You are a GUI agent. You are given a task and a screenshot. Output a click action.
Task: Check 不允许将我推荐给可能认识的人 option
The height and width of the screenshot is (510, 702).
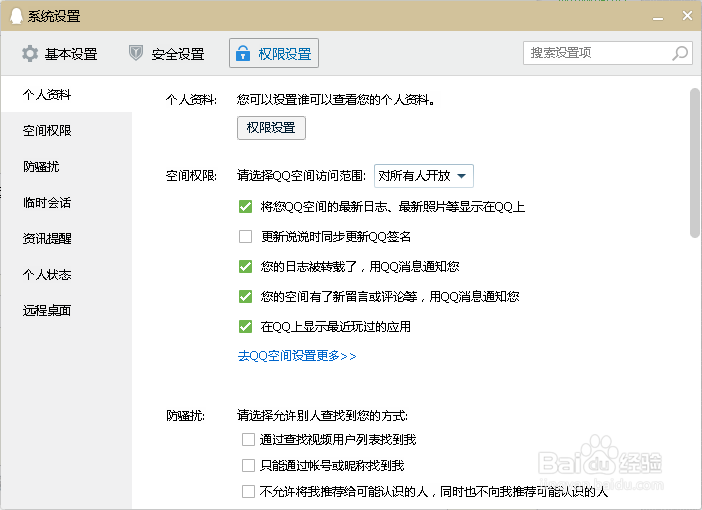[x=248, y=492]
